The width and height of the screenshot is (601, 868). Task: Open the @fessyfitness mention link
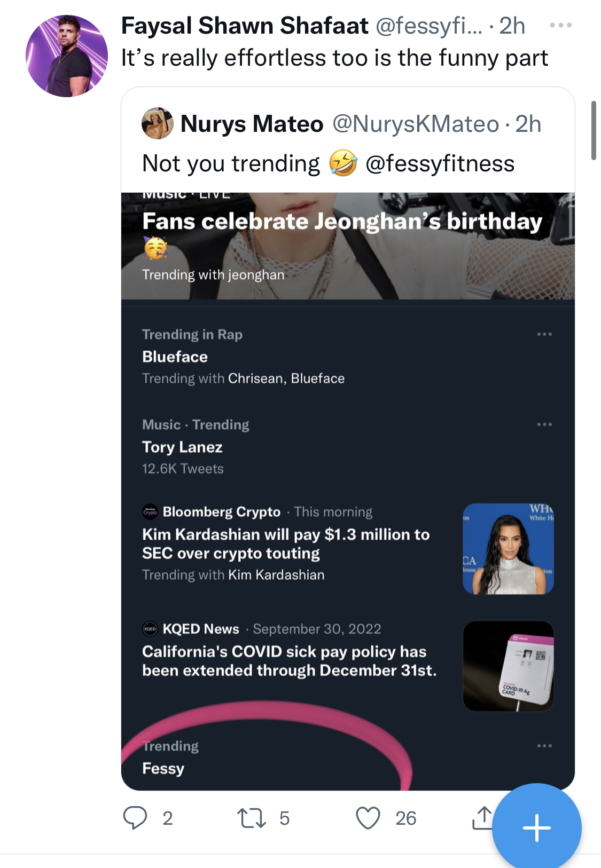pos(440,163)
